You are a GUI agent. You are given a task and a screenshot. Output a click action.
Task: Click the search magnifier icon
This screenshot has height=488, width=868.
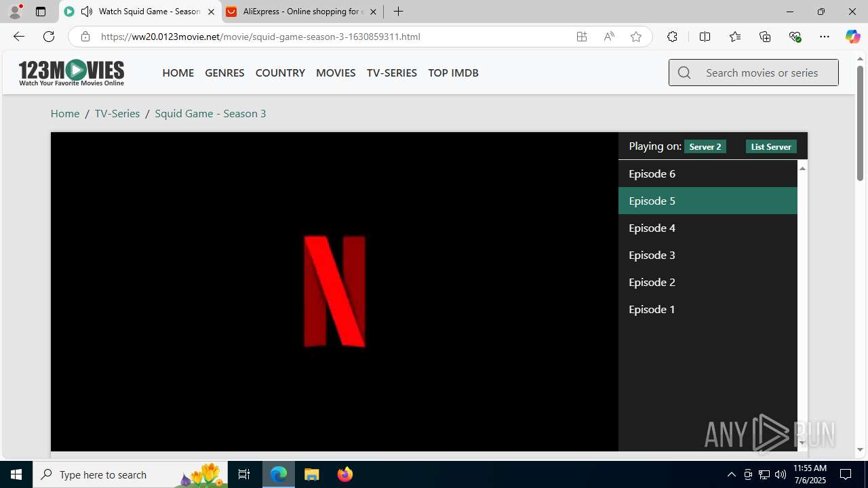(x=684, y=73)
